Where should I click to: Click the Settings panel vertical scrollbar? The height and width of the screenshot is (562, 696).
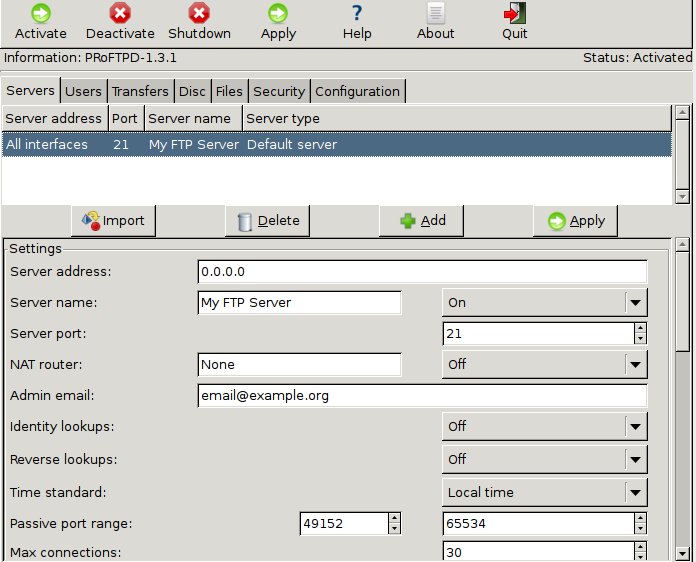tap(682, 400)
